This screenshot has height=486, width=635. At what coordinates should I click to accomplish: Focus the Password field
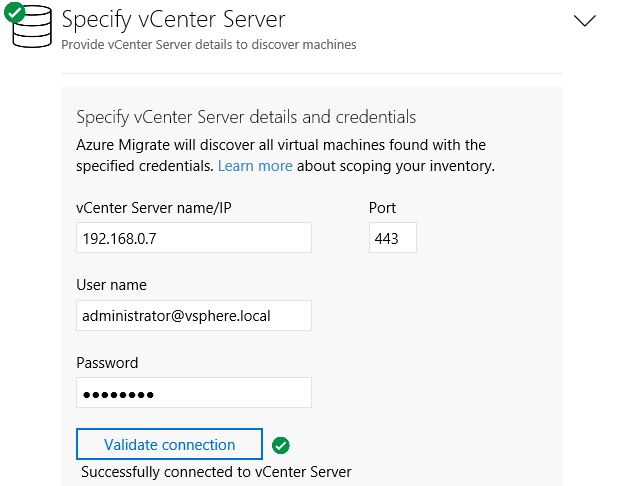tap(194, 393)
